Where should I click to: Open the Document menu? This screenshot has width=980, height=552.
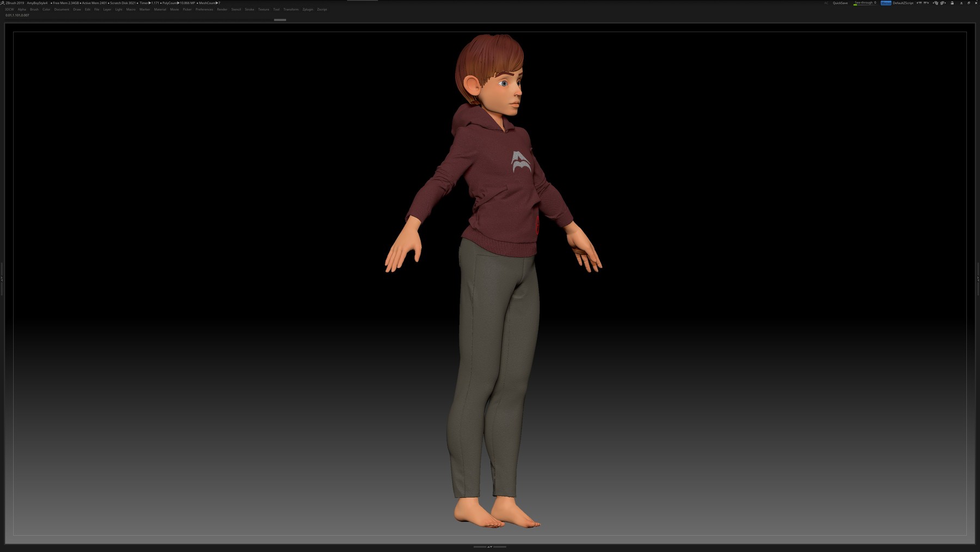coord(62,9)
